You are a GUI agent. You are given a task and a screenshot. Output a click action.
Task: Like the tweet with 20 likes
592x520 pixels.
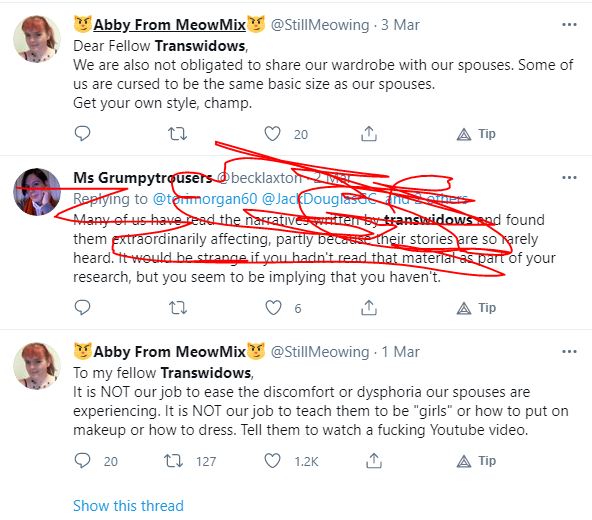(272, 134)
